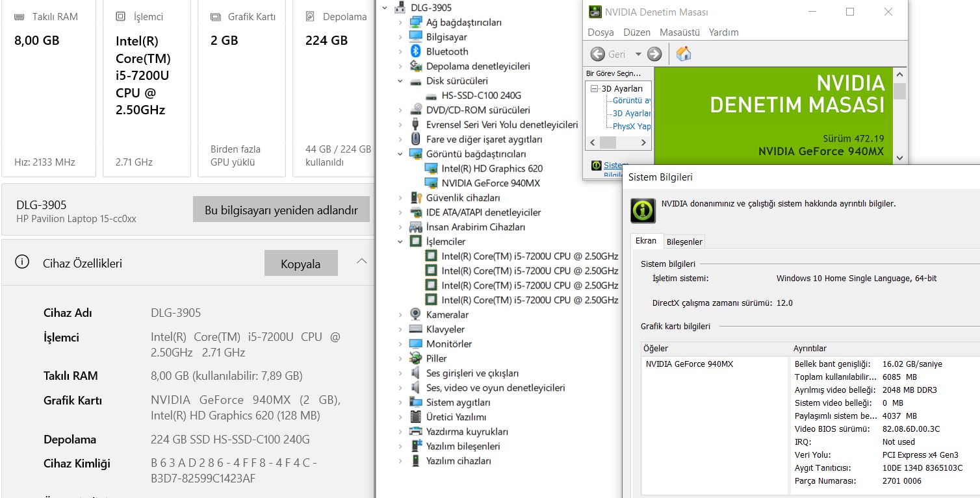Image resolution: width=980 pixels, height=498 pixels.
Task: Open the Düzen menu
Action: coord(637,32)
